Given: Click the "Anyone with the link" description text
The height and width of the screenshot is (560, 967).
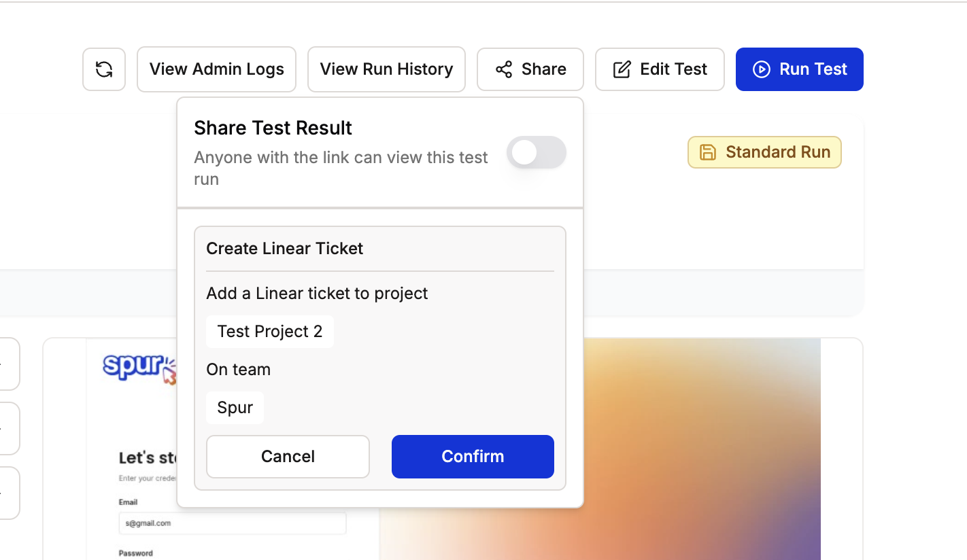Looking at the screenshot, I should 341,169.
